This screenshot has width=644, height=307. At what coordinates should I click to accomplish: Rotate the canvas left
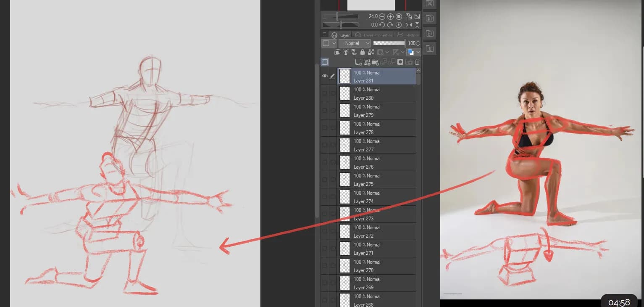tap(382, 25)
